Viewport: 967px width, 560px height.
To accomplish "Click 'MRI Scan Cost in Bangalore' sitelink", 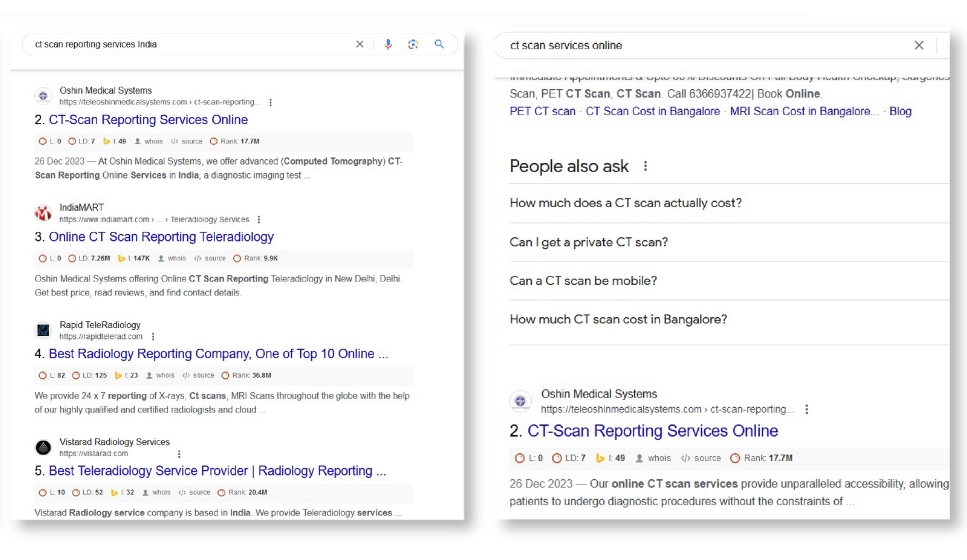I will coord(804,111).
